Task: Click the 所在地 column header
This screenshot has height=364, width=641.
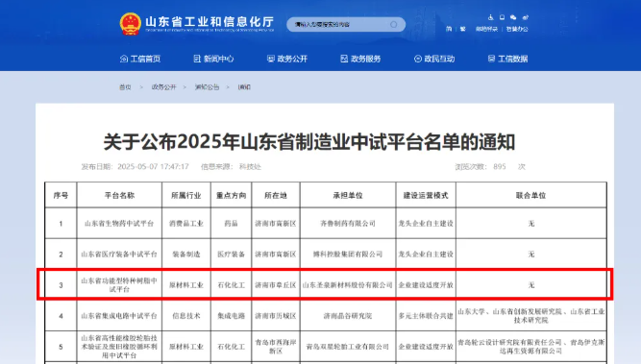Action: coord(276,195)
